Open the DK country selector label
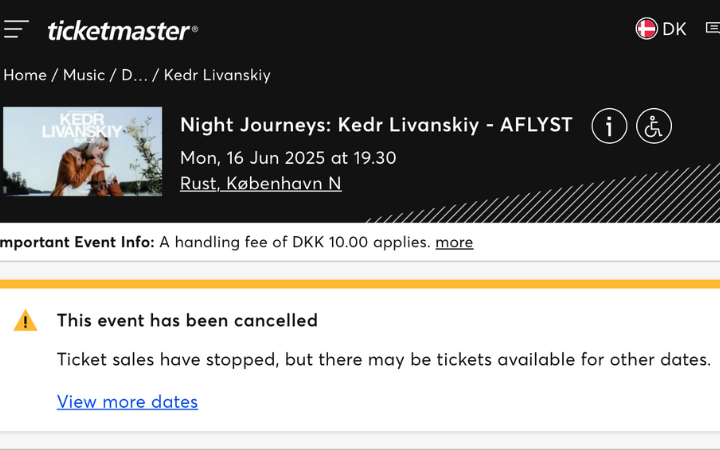The height and width of the screenshot is (450, 720). (674, 29)
